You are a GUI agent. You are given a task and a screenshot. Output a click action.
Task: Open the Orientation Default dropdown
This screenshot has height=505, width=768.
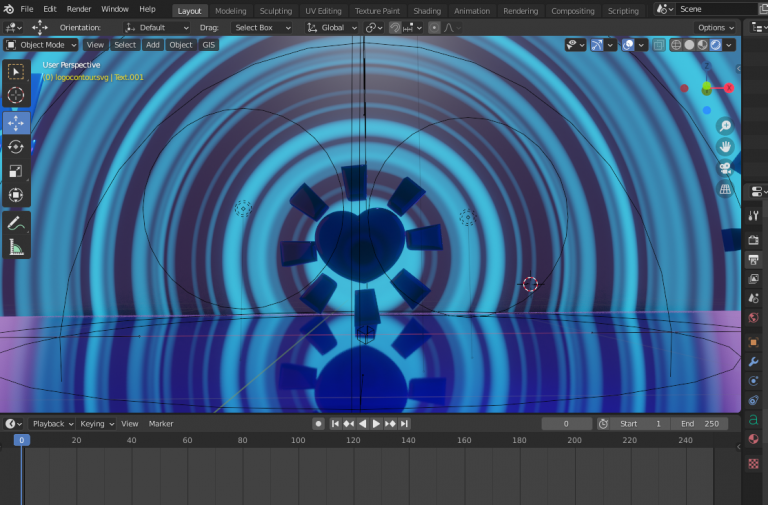point(157,28)
